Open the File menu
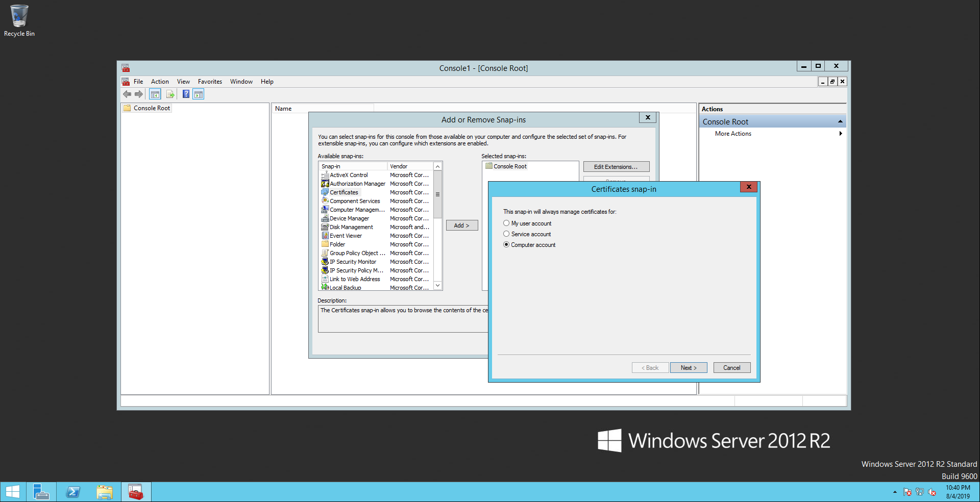Screen dimensions: 980x502 tap(138, 82)
